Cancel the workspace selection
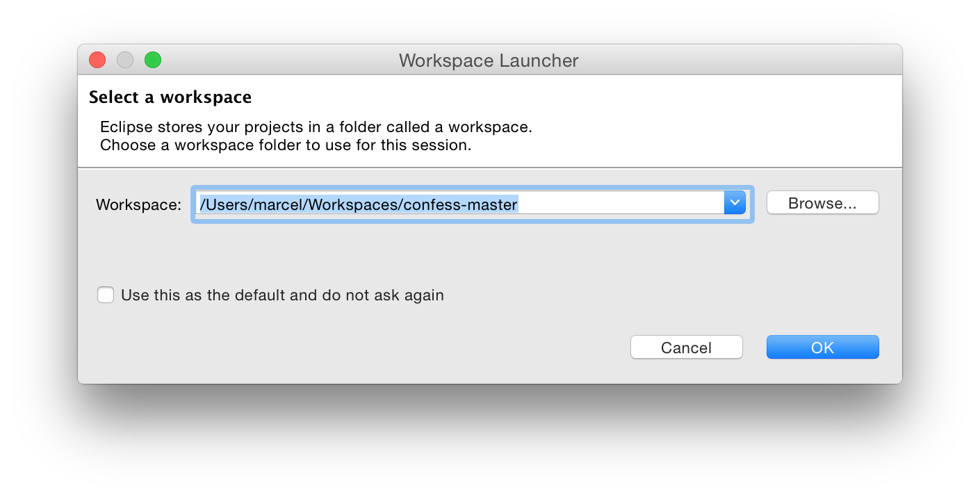The width and height of the screenshot is (980, 495). pyautogui.click(x=686, y=348)
